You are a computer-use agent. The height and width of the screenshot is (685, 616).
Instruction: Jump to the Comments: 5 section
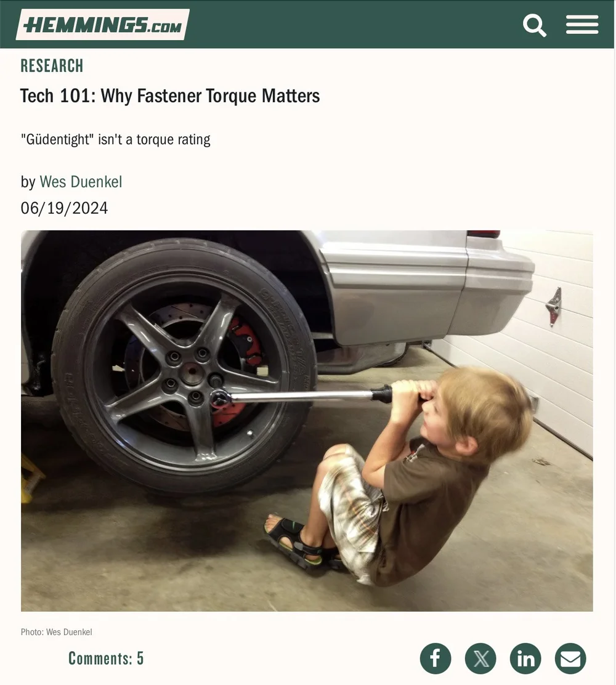[106, 659]
